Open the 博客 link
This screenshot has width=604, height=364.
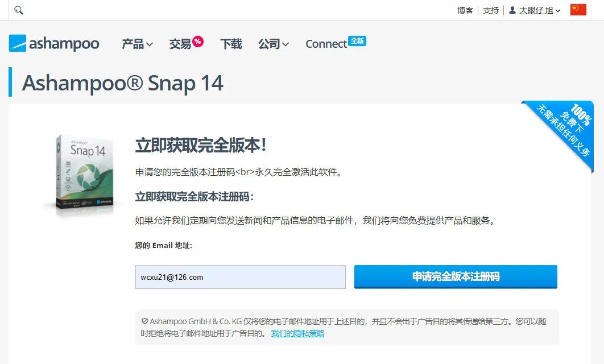click(465, 10)
